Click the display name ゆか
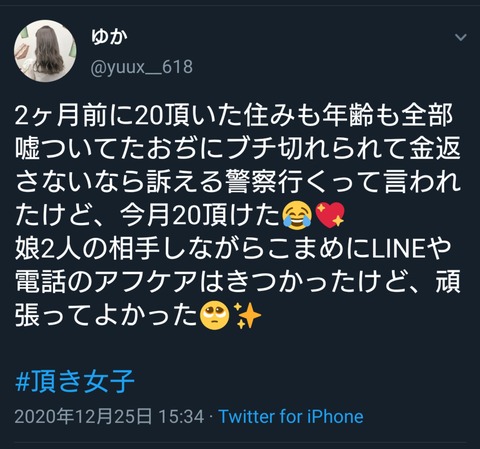Viewport: 480px width, 449px height. point(109,36)
